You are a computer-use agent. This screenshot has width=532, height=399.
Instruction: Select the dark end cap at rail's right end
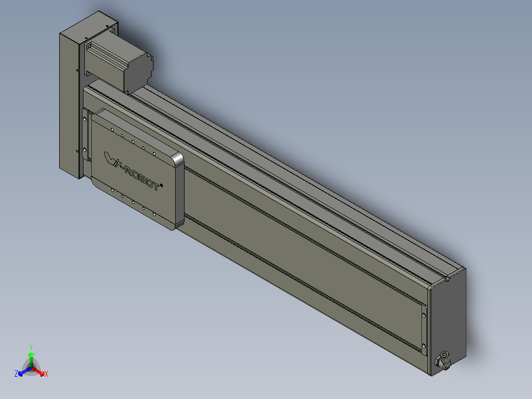[448, 321]
